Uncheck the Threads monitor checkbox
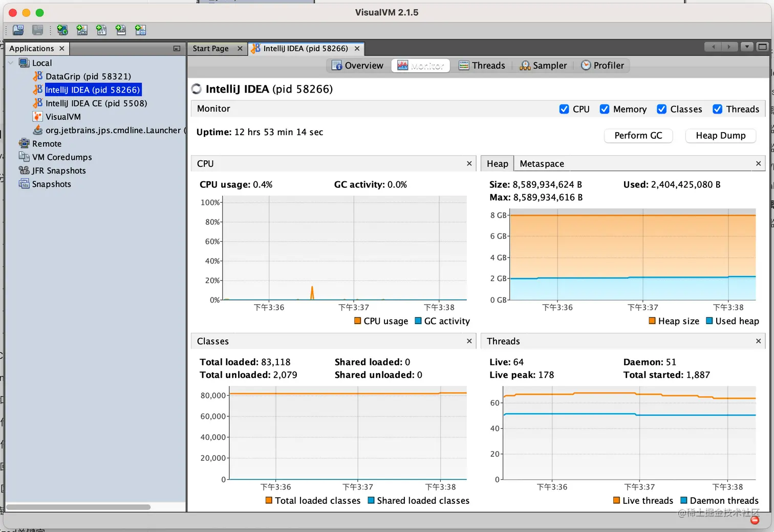The width and height of the screenshot is (774, 532). pos(718,109)
